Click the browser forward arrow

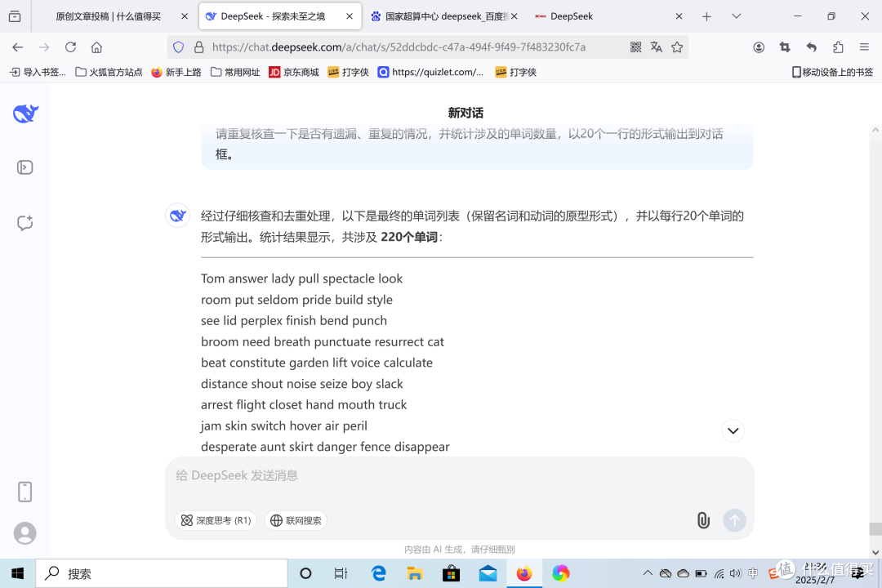click(x=44, y=47)
